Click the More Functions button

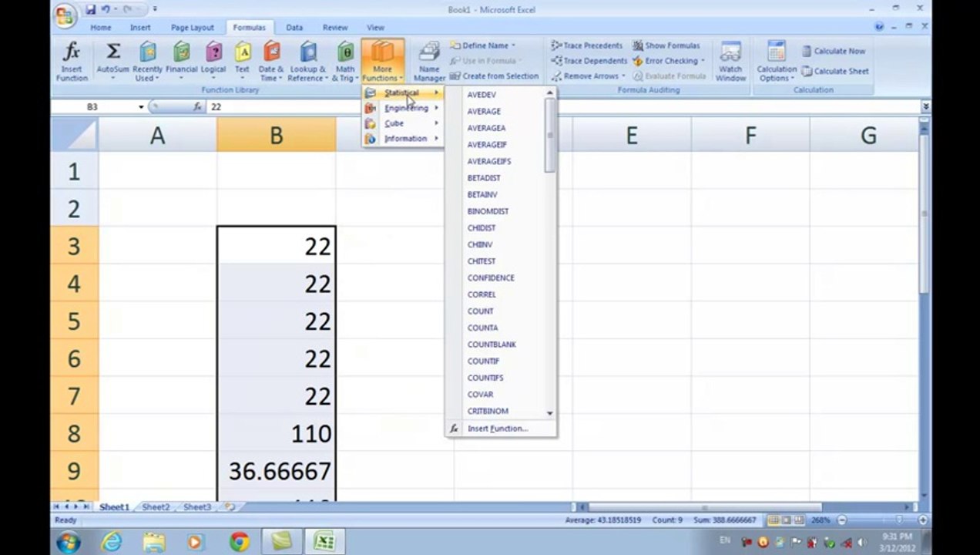[382, 62]
